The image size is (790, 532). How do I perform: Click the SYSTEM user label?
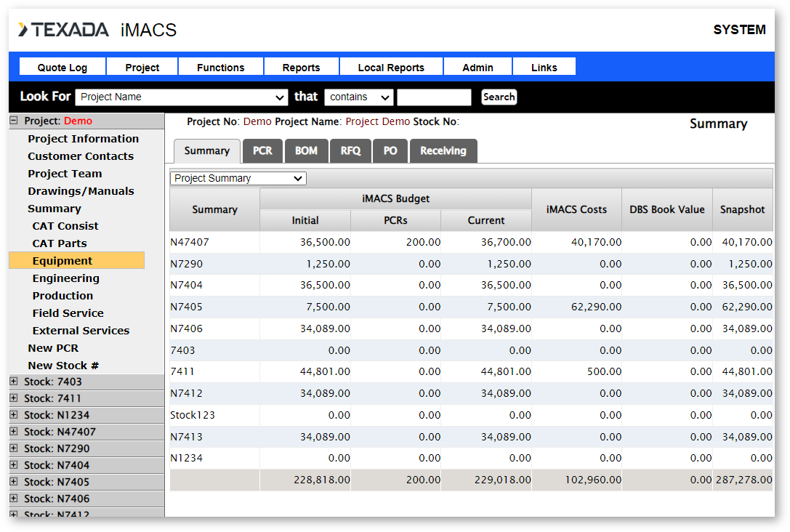tap(740, 30)
